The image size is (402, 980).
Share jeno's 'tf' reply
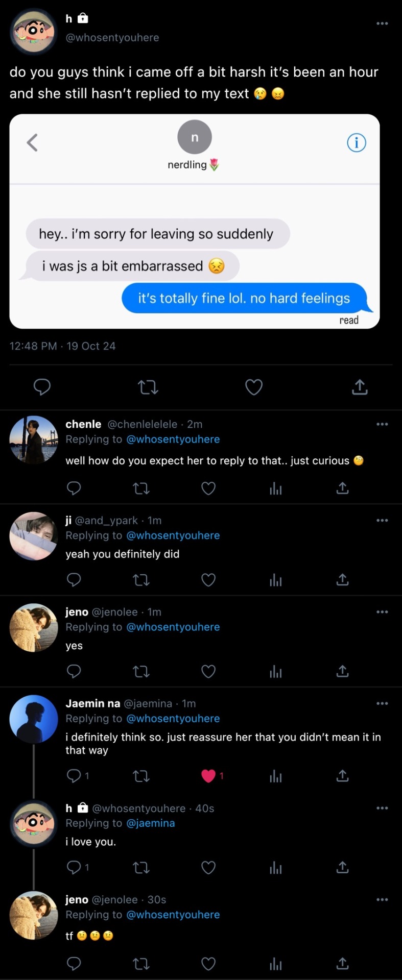click(342, 964)
